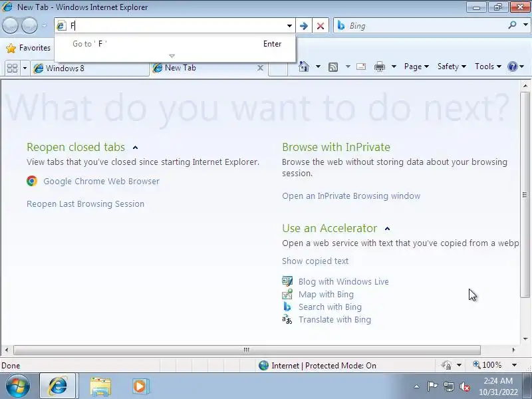The image size is (532, 399).
Task: Click the search magnifier icon
Action: point(512,25)
